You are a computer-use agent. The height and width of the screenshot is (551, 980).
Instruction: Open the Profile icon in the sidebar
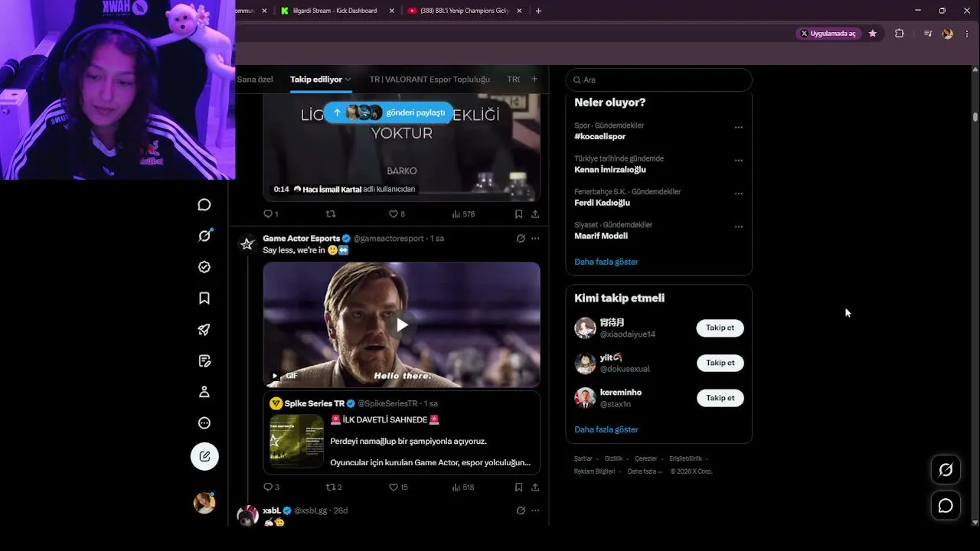point(204,392)
